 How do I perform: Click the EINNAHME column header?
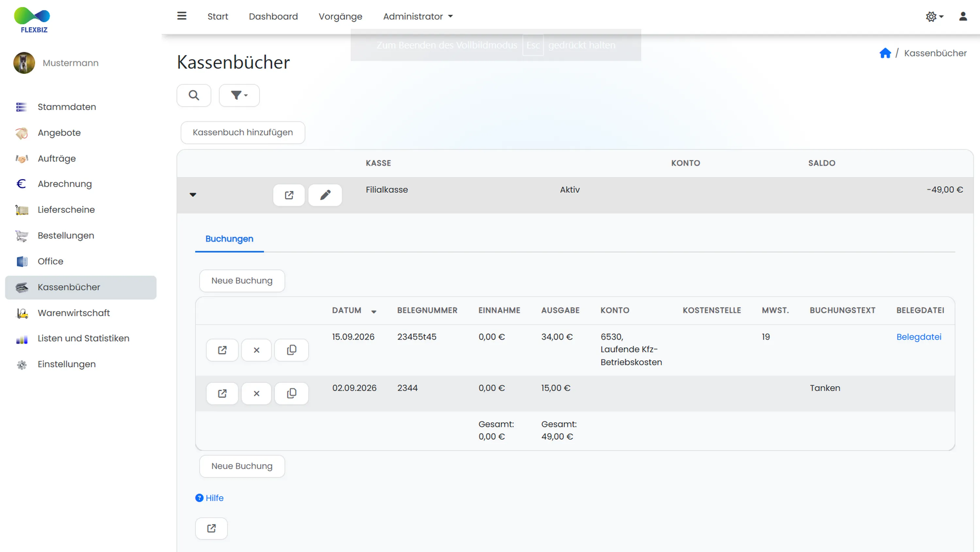click(499, 310)
